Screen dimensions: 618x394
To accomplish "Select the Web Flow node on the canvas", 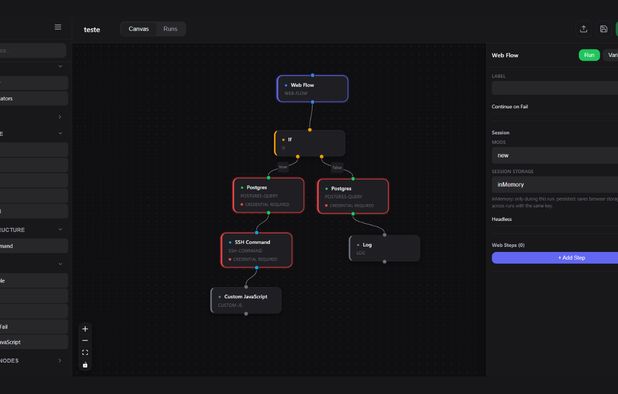I will point(313,89).
